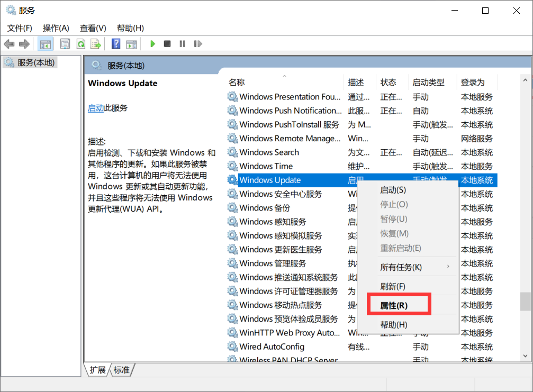Open the 操作(A) menu

coord(56,28)
